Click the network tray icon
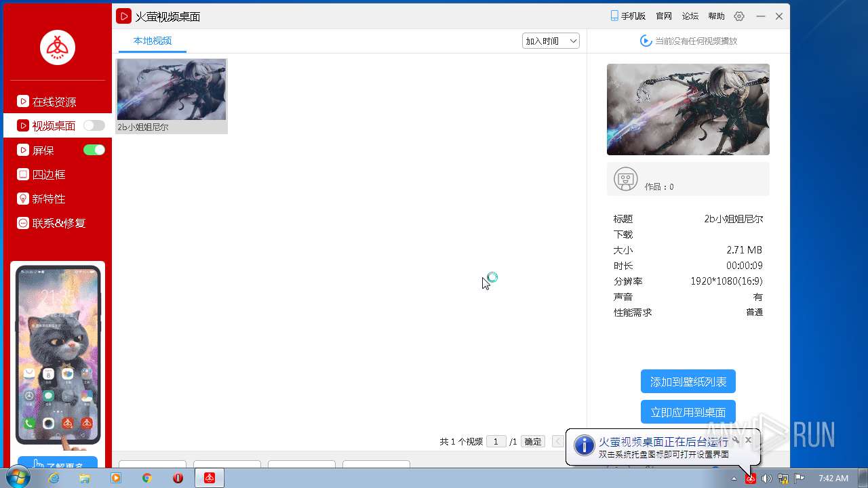The image size is (868, 488). click(x=783, y=479)
